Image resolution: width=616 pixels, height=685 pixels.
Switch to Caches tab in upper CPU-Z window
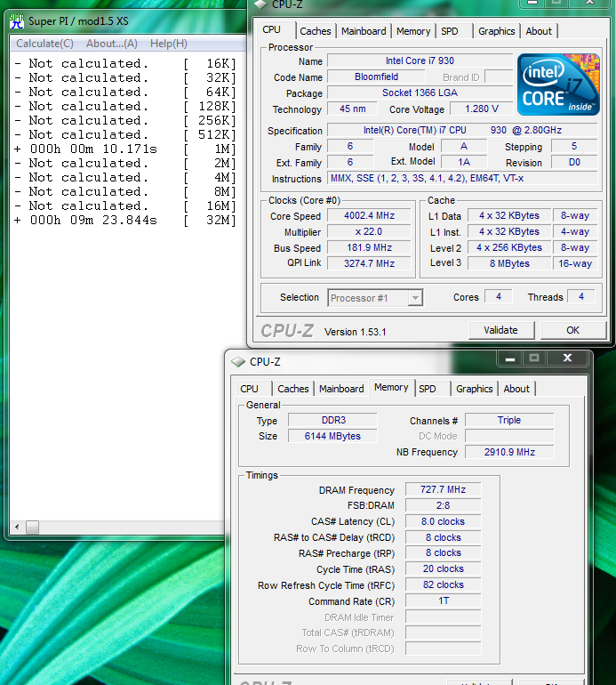[x=316, y=31]
